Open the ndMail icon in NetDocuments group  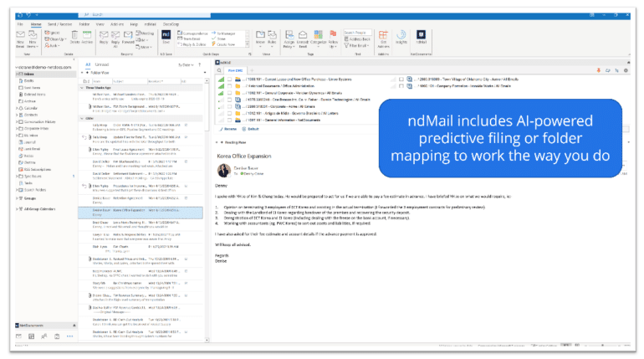(x=422, y=38)
